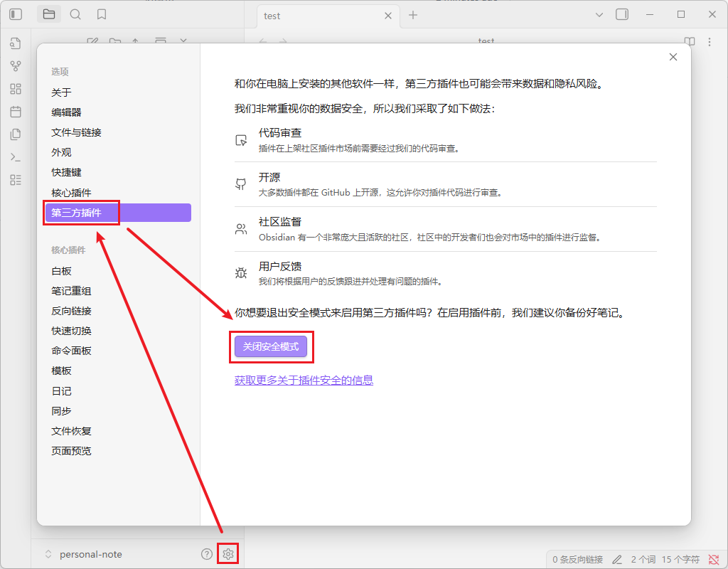The height and width of the screenshot is (569, 728).
Task: Open the card grid icon in left ribbon
Action: (x=16, y=89)
